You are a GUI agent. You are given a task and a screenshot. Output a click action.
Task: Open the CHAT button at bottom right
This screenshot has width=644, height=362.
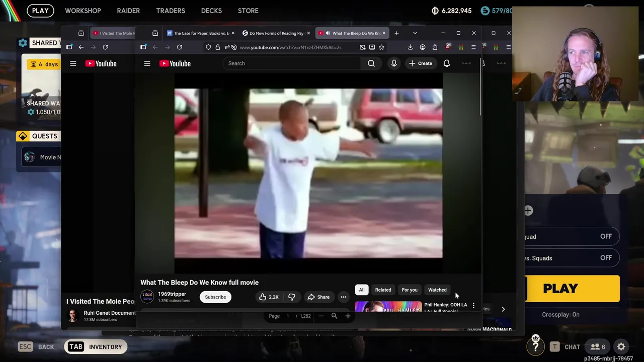[565, 346]
